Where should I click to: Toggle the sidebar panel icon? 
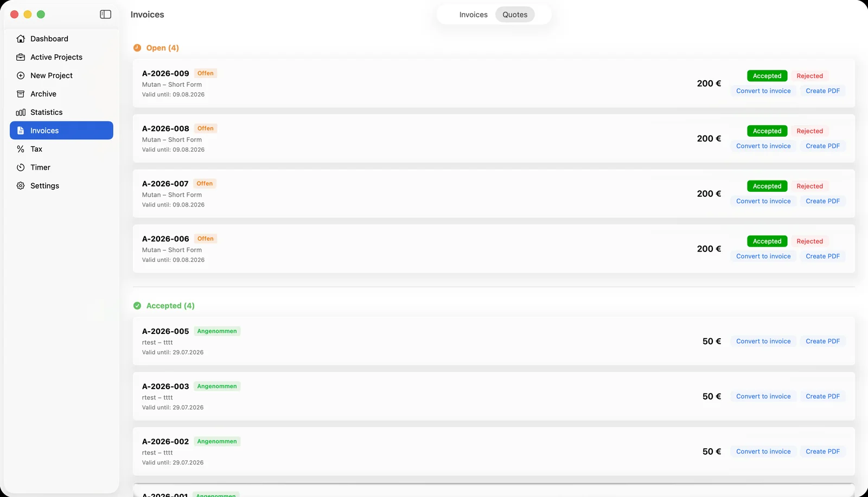pyautogui.click(x=106, y=15)
